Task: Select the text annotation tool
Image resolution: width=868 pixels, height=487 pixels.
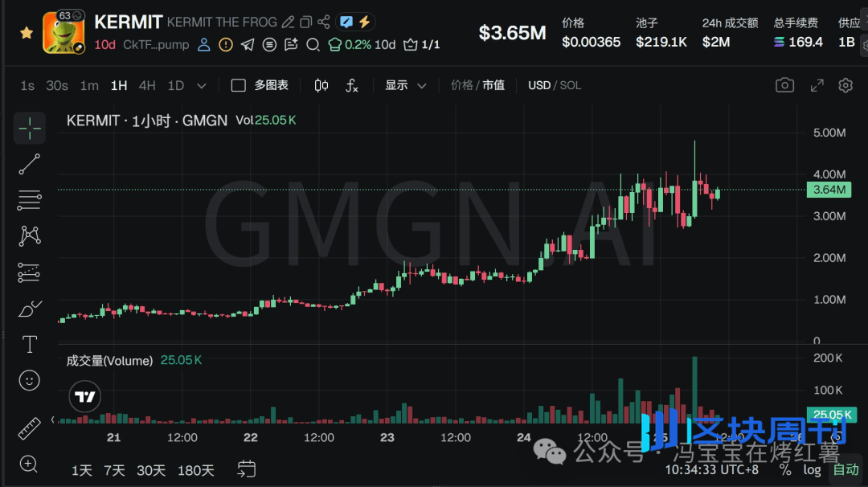Action: (30, 344)
